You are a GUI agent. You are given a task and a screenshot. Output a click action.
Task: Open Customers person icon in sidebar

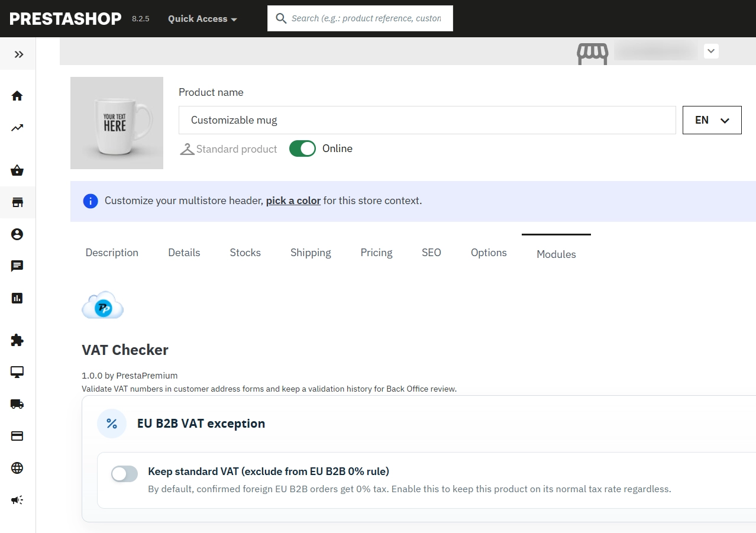17,235
